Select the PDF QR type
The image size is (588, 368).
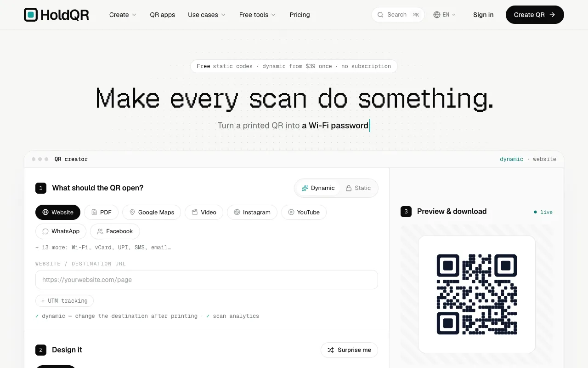click(101, 212)
